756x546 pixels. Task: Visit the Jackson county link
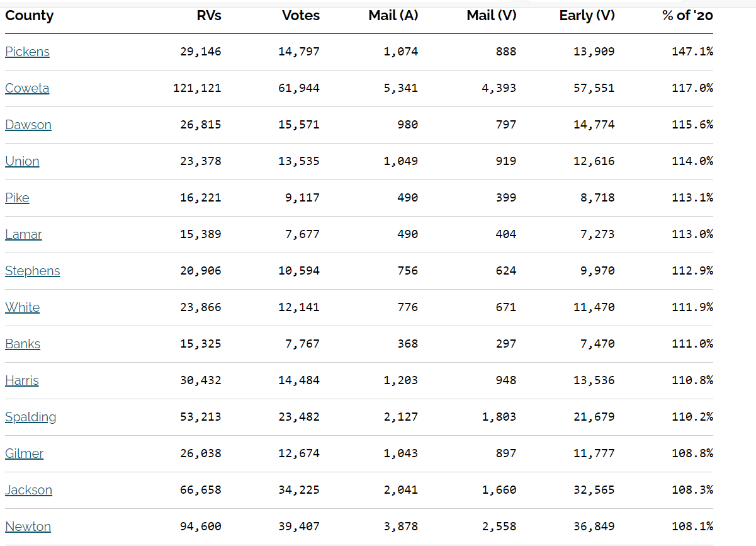28,490
